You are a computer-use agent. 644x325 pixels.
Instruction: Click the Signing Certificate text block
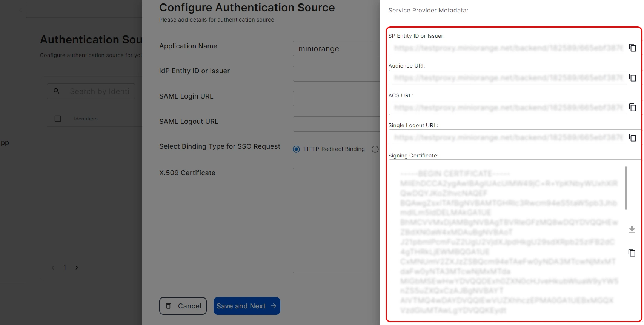pos(509,242)
